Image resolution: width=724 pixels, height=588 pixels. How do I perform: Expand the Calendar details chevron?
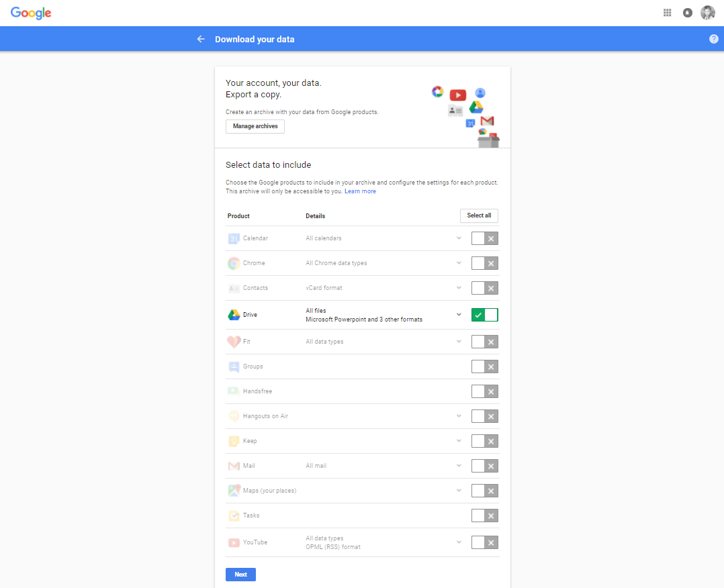coord(459,238)
